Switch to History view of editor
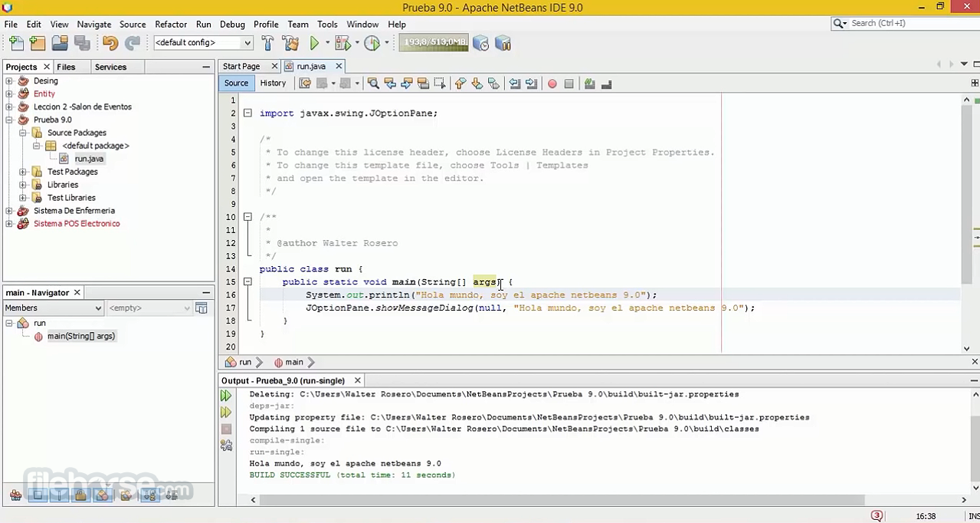The height and width of the screenshot is (523, 980). click(x=273, y=83)
